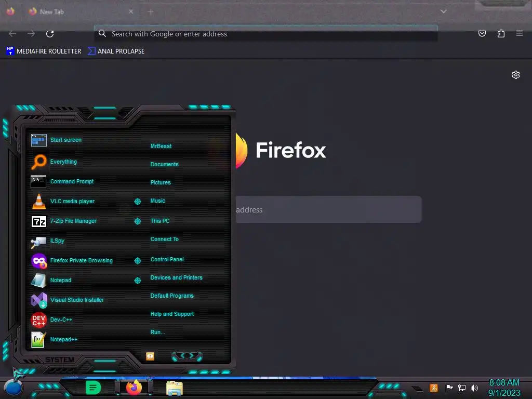Click start menu shutdown arrows button
This screenshot has width=532, height=399.
tap(187, 356)
